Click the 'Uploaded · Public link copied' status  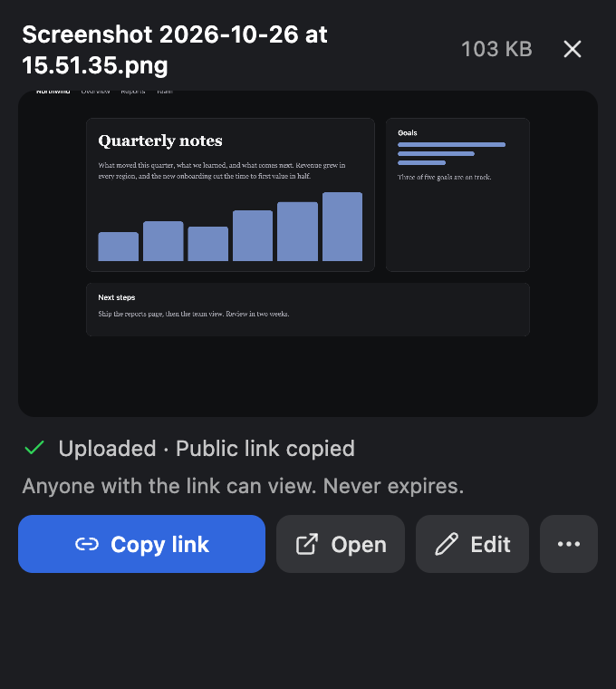pos(207,448)
